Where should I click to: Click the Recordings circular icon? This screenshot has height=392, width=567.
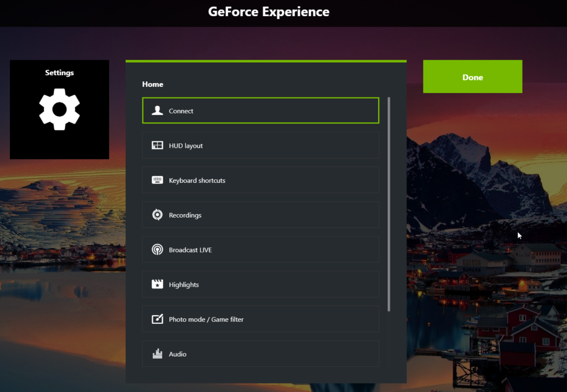click(157, 215)
